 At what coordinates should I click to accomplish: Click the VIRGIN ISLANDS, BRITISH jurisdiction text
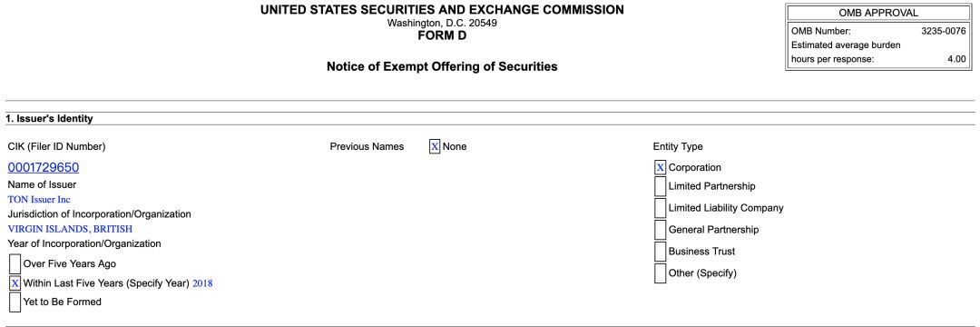[70, 229]
